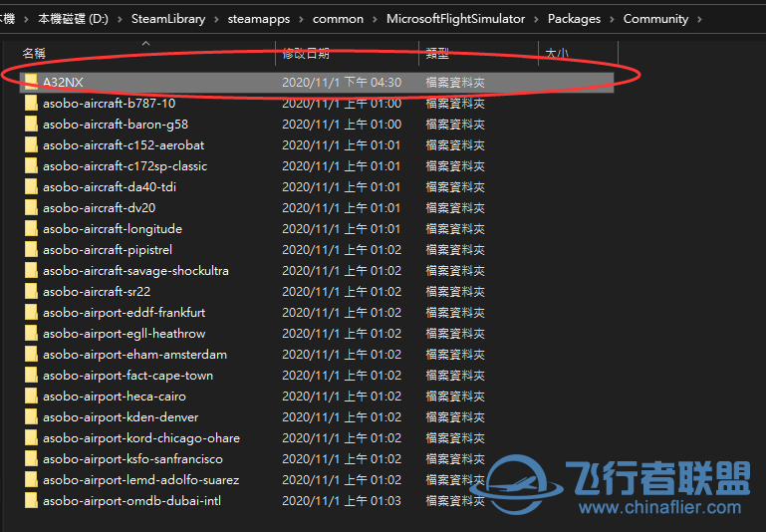Select asobo-airport-egll-heathrow folder name
Image resolution: width=766 pixels, height=532 pixels.
pyautogui.click(x=125, y=333)
